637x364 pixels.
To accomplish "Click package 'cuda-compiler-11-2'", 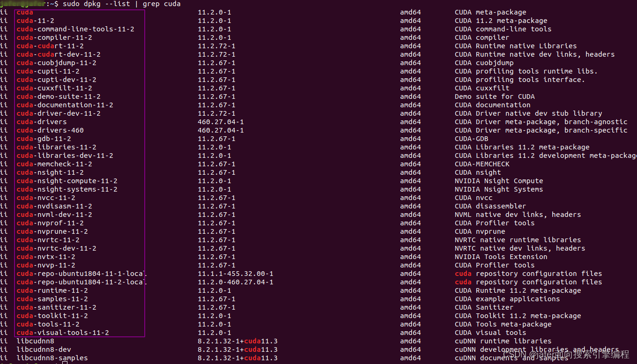I will (x=54, y=37).
